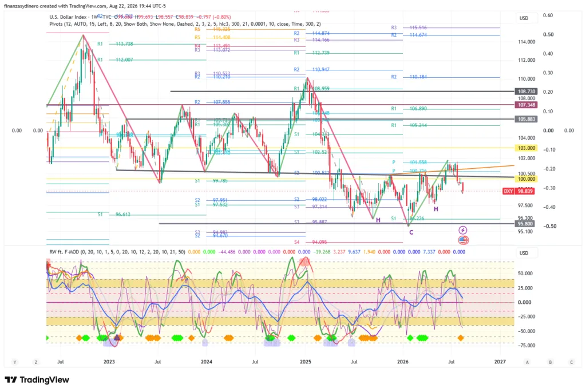The image size is (586, 392).
Task: Select the gray 95.800 price label
Action: [x=525, y=224]
